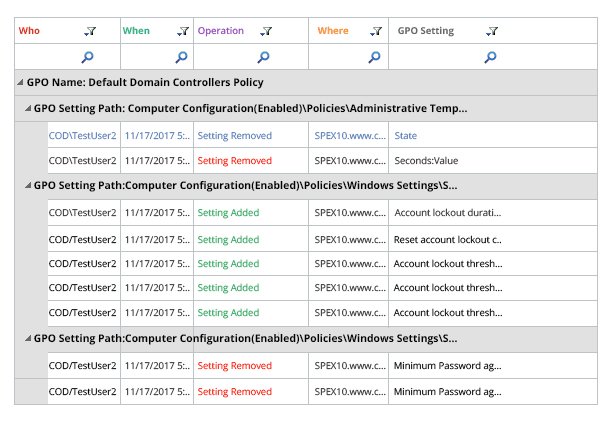
Task: Click Setting Removed in the Seconds:Value row
Action: (x=235, y=161)
